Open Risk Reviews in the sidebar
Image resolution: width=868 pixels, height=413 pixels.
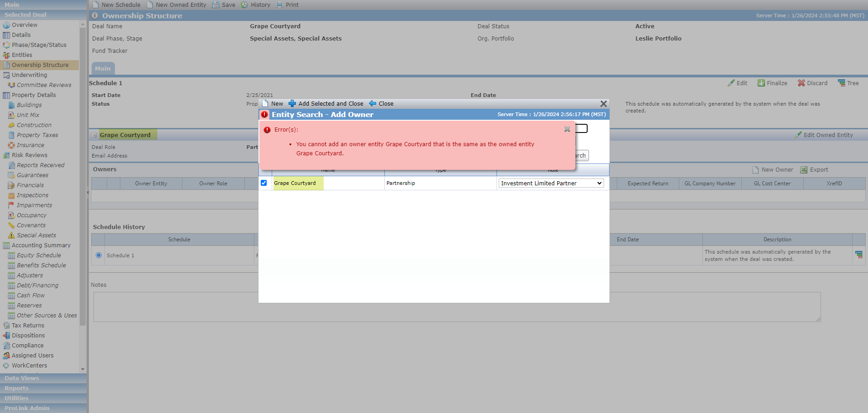pyautogui.click(x=30, y=155)
